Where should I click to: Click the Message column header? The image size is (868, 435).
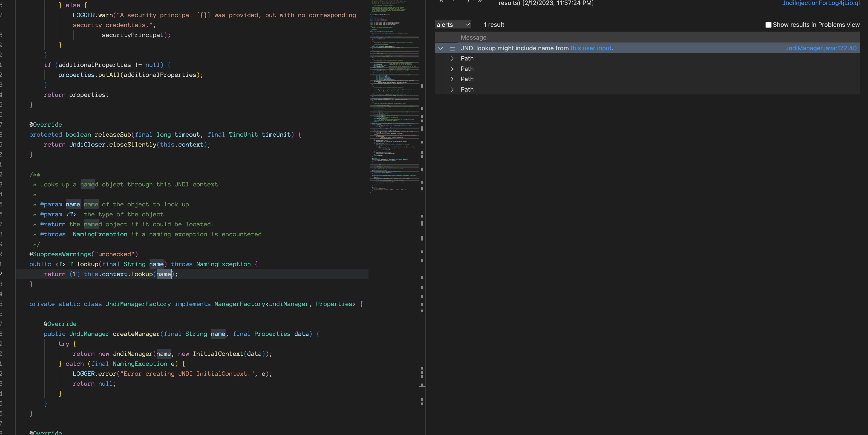click(x=473, y=37)
